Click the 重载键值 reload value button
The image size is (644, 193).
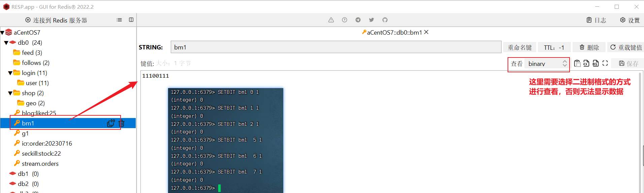click(x=626, y=47)
